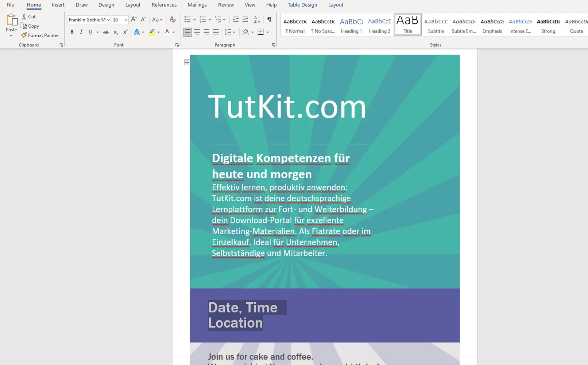The image size is (588, 365).
Task: Align text left
Action: point(187,32)
